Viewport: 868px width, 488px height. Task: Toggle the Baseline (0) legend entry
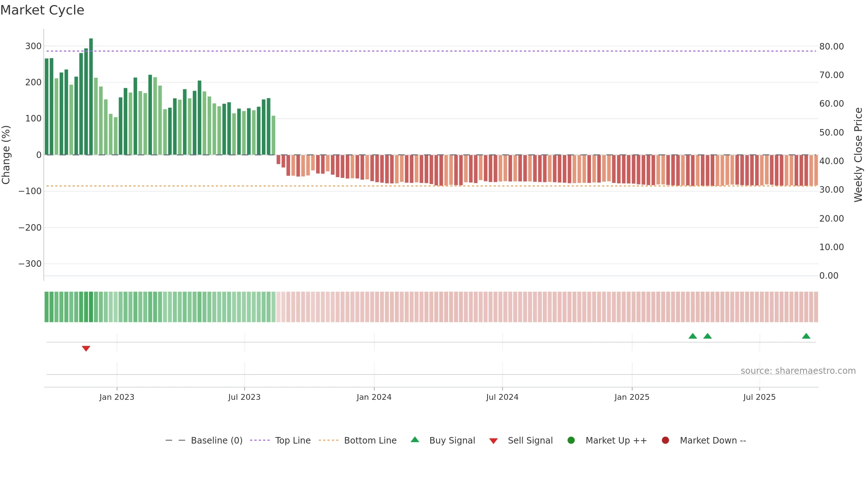click(204, 440)
